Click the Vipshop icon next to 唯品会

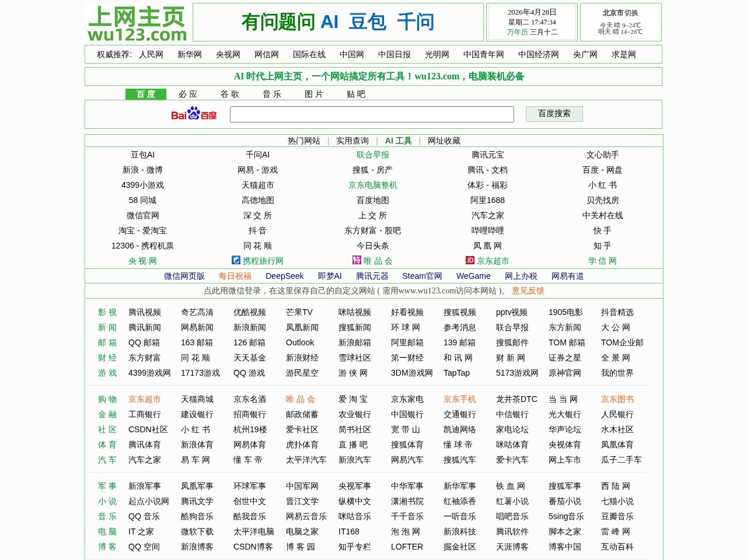[x=357, y=260]
